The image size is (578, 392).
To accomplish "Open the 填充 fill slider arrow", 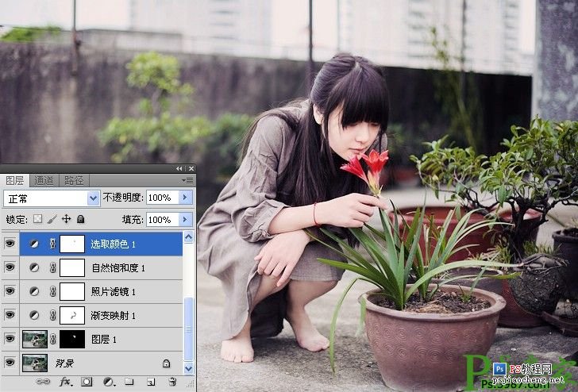I will 186,220.
